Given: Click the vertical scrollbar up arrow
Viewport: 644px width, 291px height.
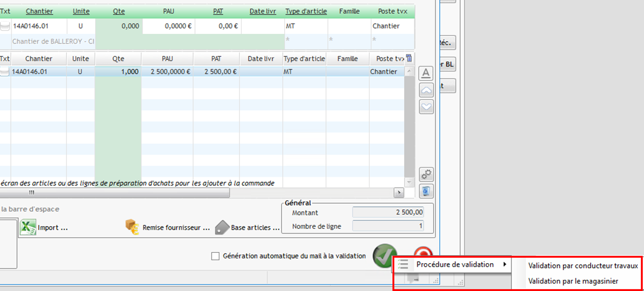Looking at the screenshot, I should click(x=409, y=71).
